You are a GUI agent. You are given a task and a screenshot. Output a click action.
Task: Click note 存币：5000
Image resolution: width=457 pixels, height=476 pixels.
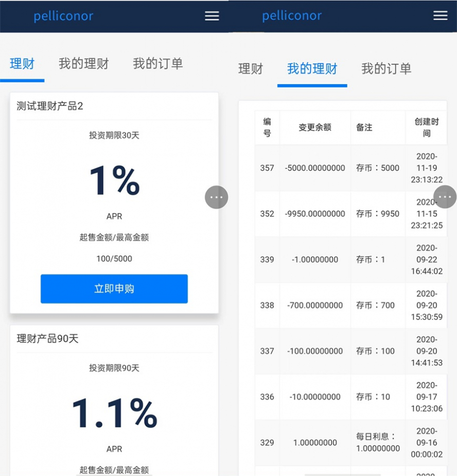coord(378,168)
